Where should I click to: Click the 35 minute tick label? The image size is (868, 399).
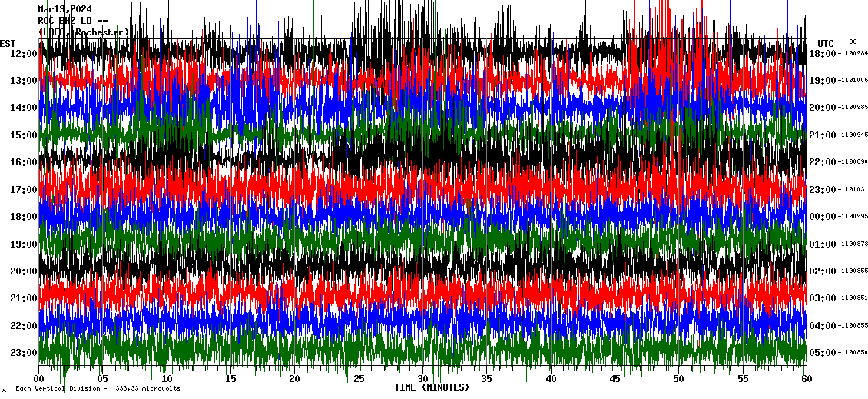(x=486, y=379)
